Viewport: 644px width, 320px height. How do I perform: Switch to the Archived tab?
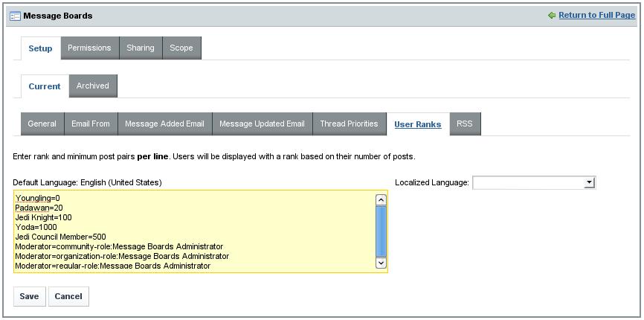[x=93, y=86]
